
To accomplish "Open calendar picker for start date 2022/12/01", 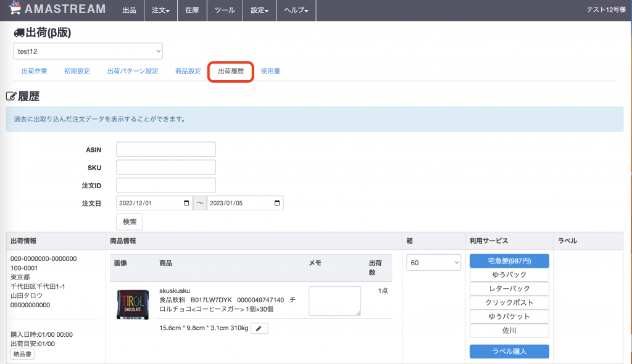I will (186, 203).
